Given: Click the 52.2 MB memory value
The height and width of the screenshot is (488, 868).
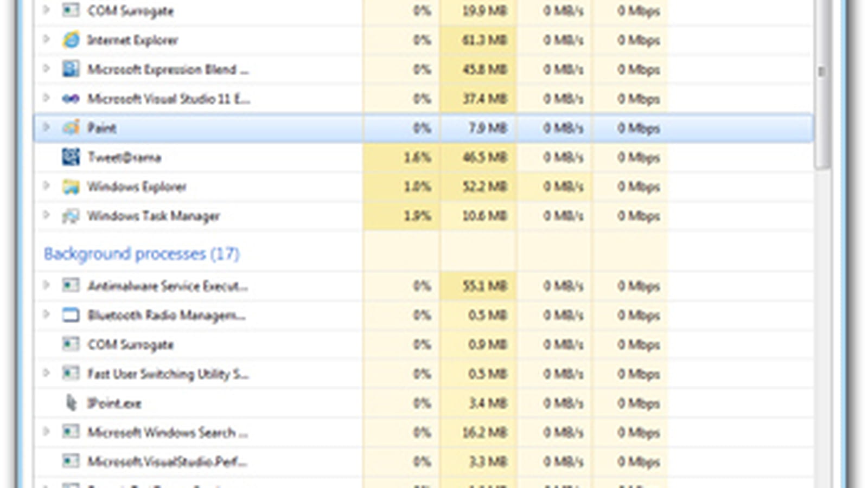Looking at the screenshot, I should pos(484,187).
